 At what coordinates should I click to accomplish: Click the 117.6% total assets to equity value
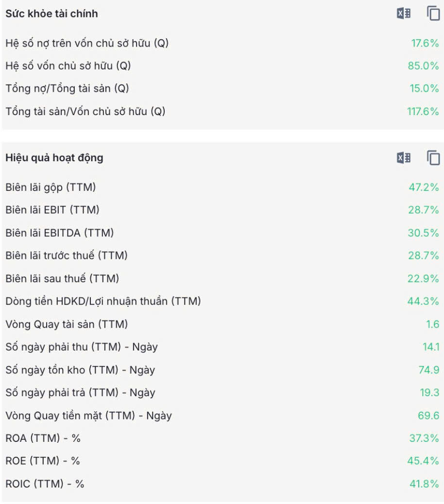(423, 112)
